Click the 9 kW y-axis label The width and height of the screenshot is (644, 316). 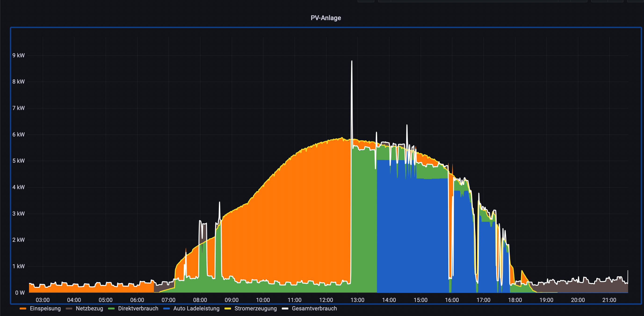coord(18,55)
